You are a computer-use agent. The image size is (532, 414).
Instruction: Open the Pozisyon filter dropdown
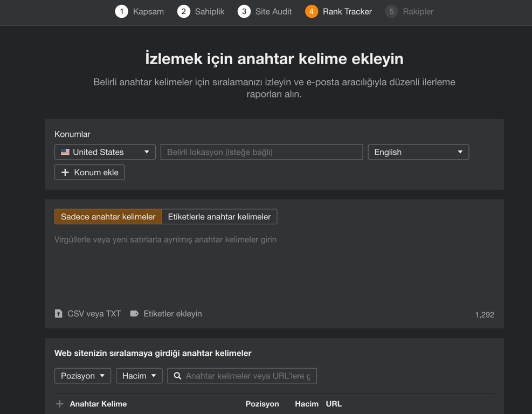82,375
